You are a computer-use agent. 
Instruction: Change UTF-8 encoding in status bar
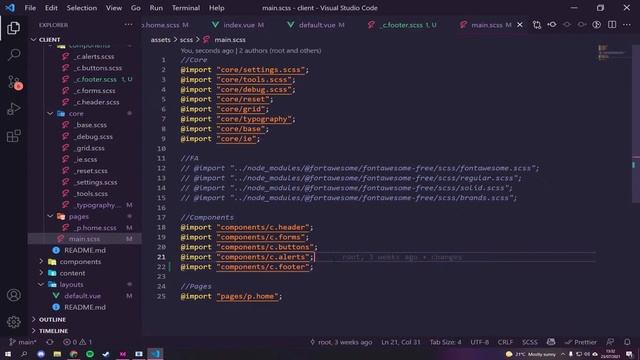click(x=480, y=342)
